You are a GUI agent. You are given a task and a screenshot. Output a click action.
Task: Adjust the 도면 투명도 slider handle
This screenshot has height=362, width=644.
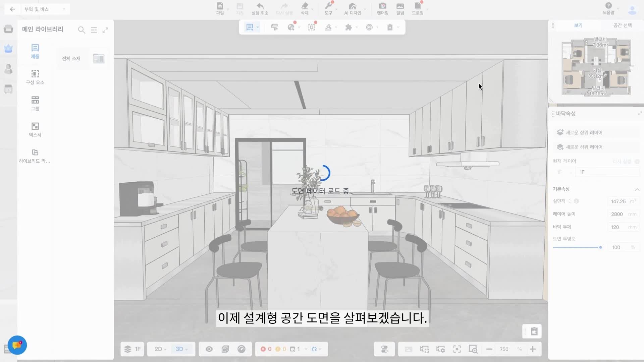600,247
